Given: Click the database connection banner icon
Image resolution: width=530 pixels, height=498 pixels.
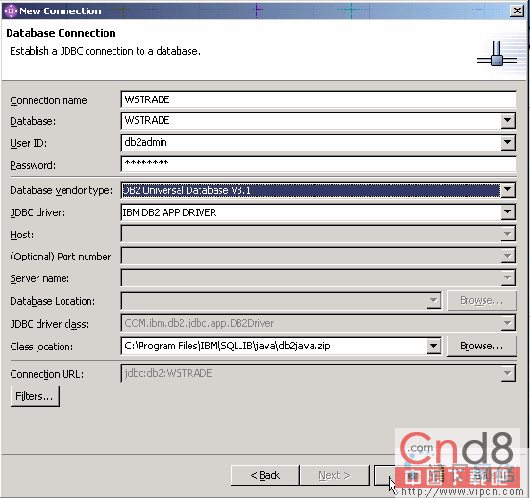Looking at the screenshot, I should 497,54.
